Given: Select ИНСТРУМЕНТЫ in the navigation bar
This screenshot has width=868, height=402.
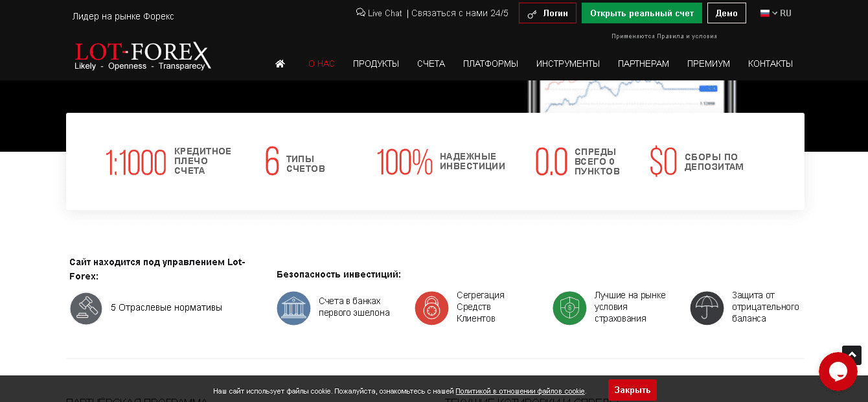Looking at the screenshot, I should (567, 64).
